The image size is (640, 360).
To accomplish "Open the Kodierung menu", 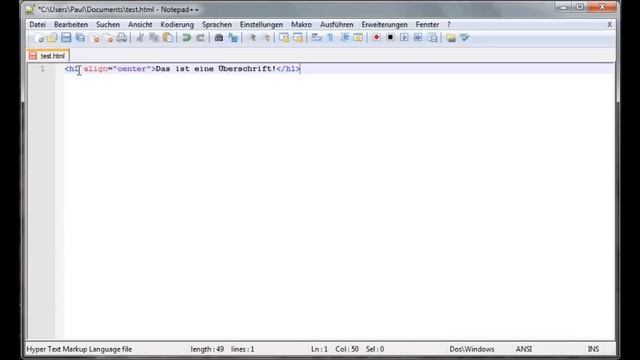I will 177,24.
